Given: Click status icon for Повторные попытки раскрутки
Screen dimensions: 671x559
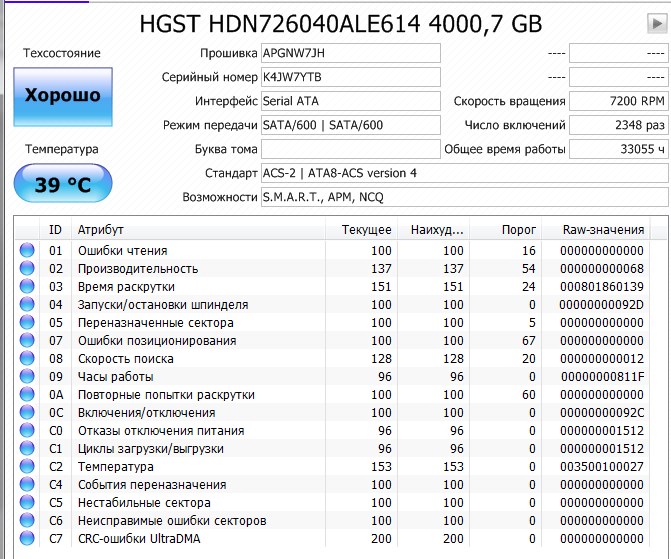Looking at the screenshot, I should click(x=27, y=394).
